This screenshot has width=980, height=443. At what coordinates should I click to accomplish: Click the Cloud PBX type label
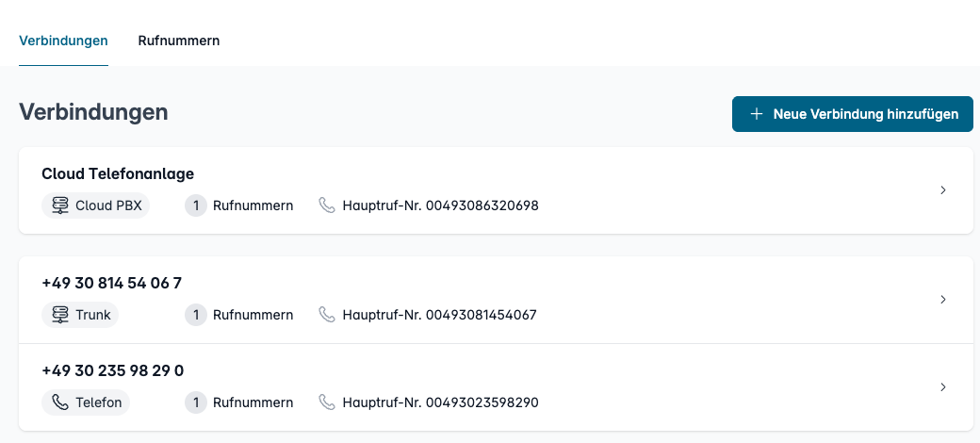click(107, 205)
